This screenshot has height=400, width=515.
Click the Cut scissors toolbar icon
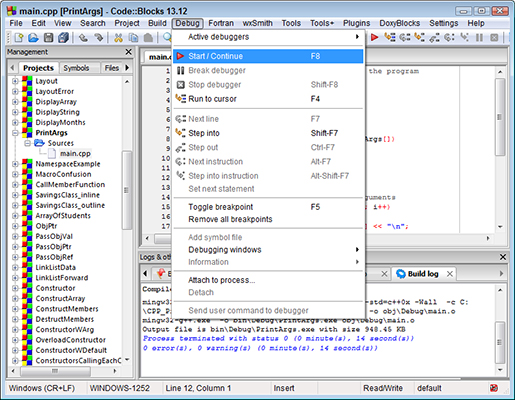tap(118, 38)
